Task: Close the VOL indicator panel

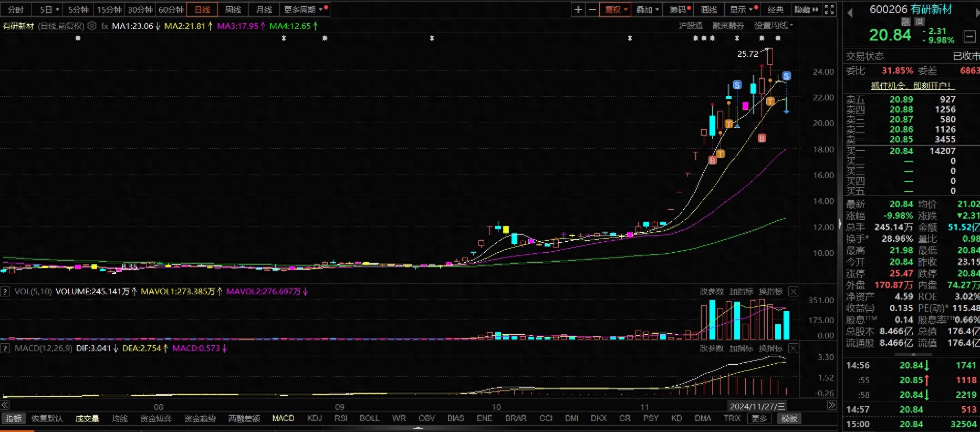Action: coord(793,292)
